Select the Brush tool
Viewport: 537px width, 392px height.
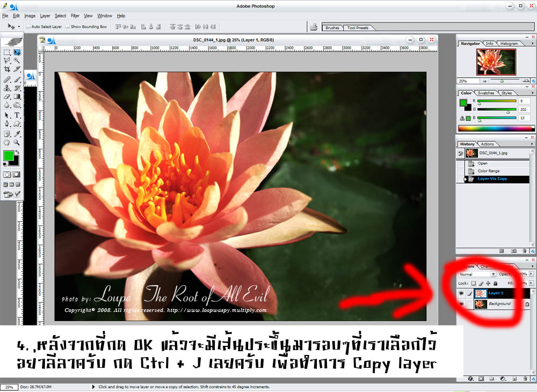point(17,79)
